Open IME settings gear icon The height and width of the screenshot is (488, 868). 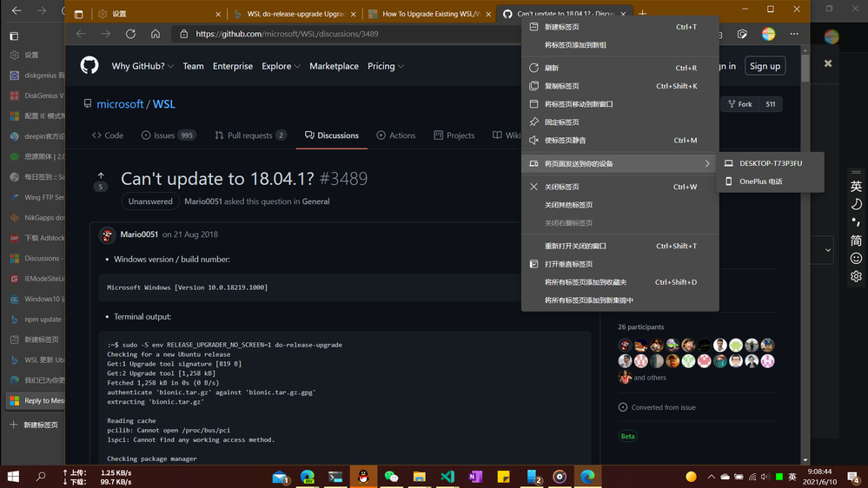[x=856, y=276]
